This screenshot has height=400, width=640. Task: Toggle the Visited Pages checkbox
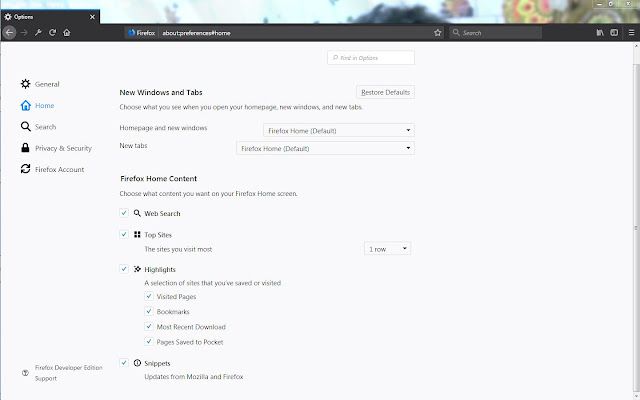[x=149, y=296]
